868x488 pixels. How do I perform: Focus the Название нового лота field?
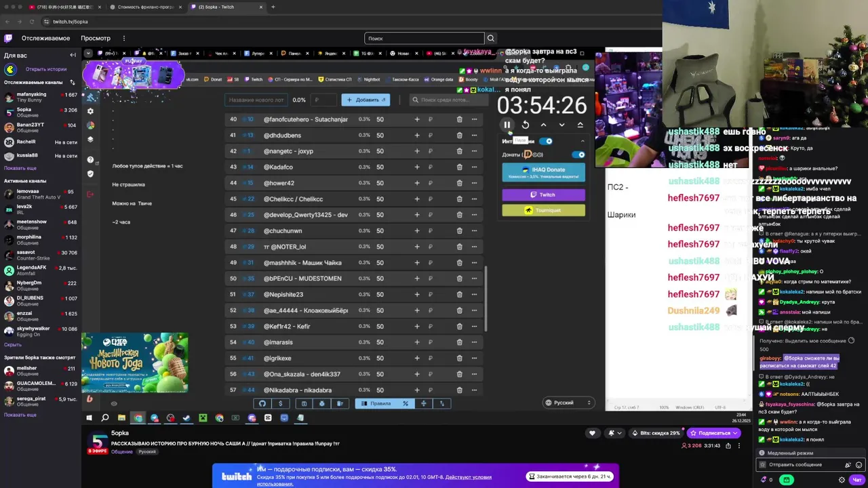[x=255, y=100]
